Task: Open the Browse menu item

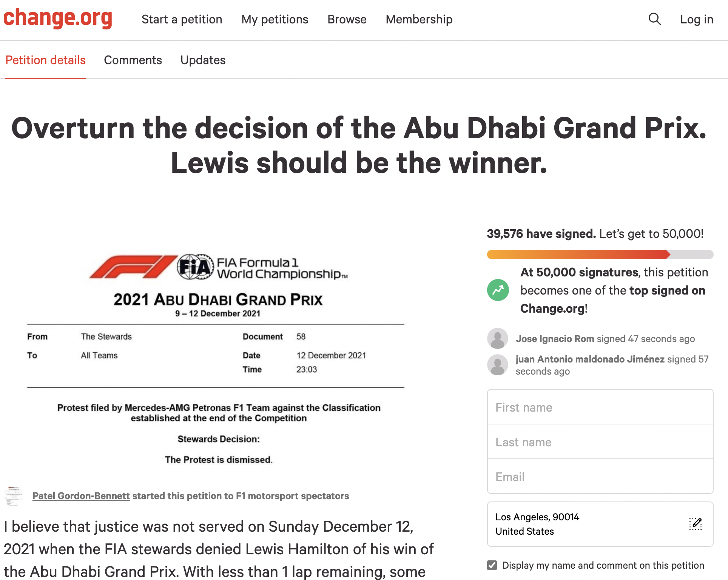Action: [347, 19]
